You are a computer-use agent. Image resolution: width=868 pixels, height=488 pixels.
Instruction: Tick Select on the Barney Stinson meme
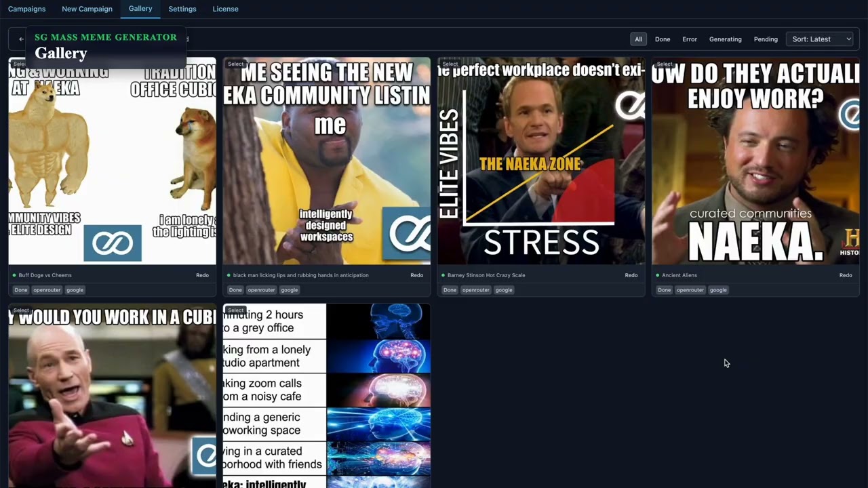(x=450, y=64)
